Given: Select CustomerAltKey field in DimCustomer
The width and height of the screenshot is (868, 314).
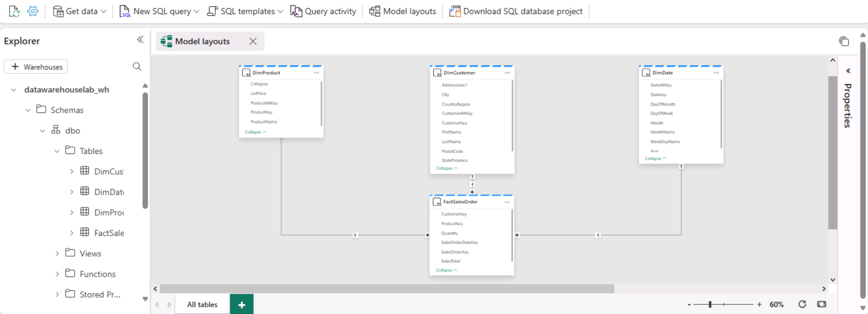Looking at the screenshot, I should pyautogui.click(x=457, y=113).
